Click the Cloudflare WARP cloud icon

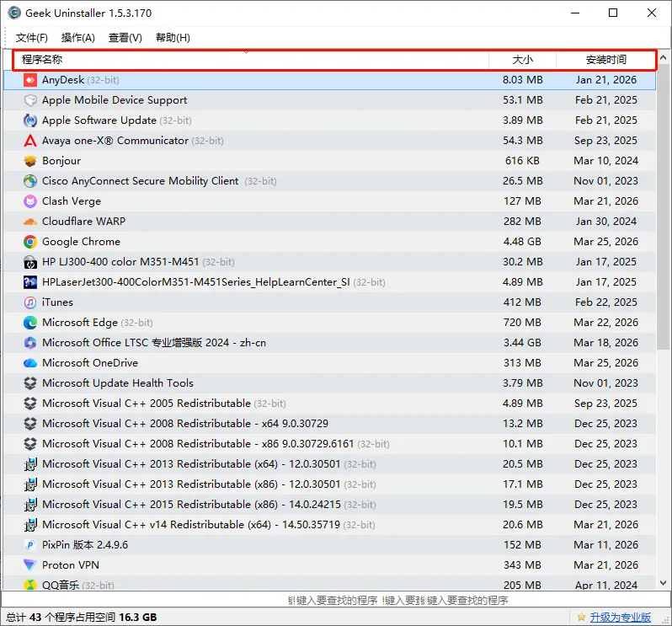30,222
